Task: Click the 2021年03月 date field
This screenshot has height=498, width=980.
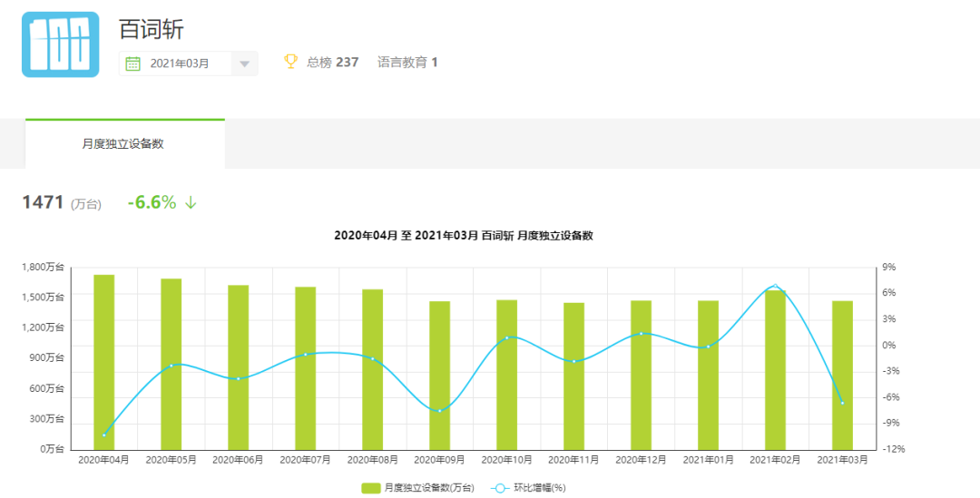Action: coord(189,63)
